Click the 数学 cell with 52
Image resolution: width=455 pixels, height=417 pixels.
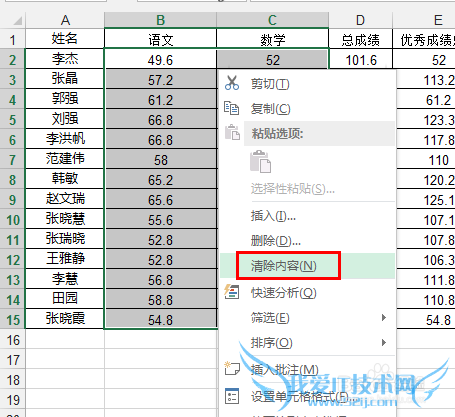272,60
